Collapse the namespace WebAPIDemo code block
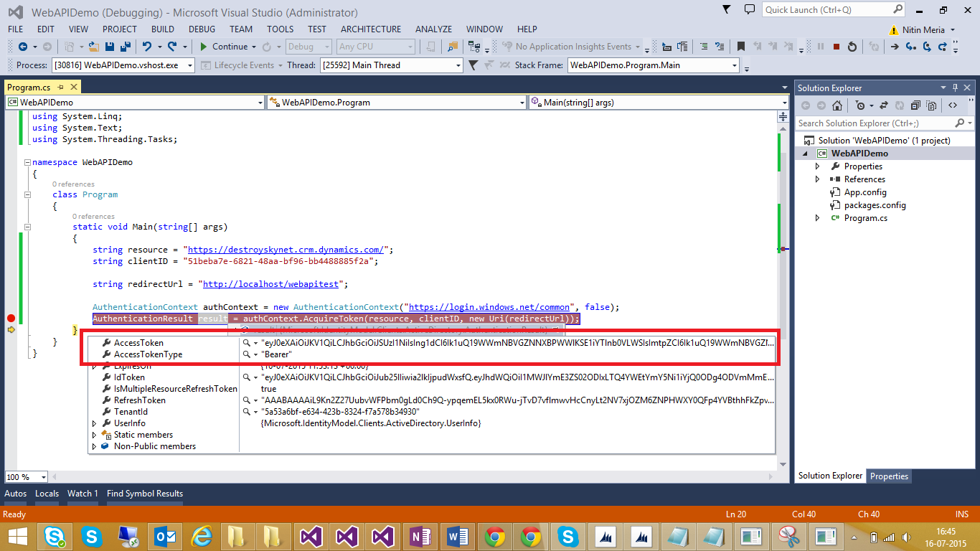980x551 pixels. point(27,162)
